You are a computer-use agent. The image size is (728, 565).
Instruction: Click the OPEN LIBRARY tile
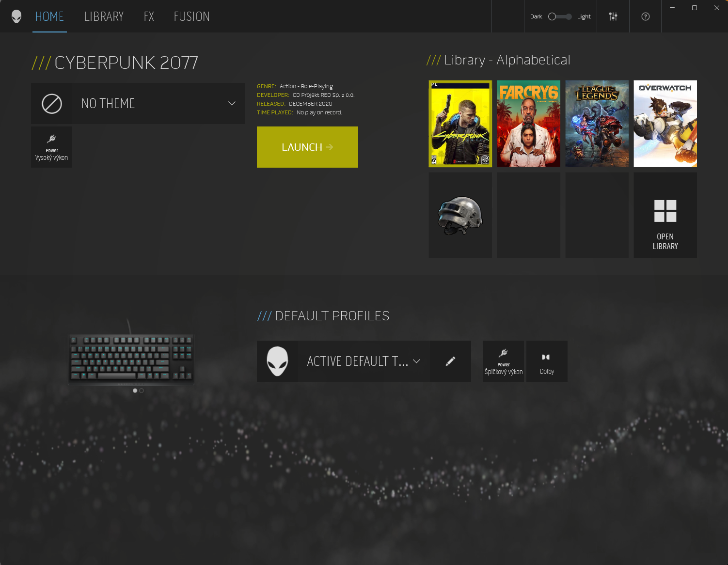[665, 215]
